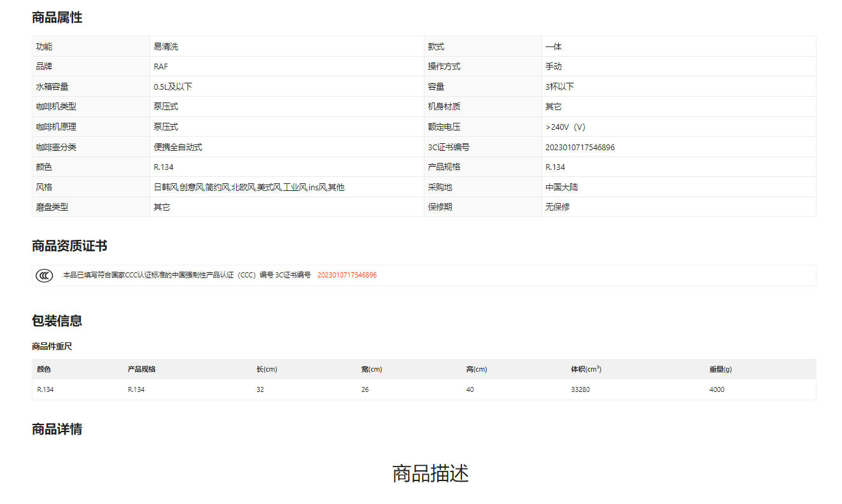Click the '商品件重尺' subheading
The height and width of the screenshot is (504, 842).
pos(52,347)
